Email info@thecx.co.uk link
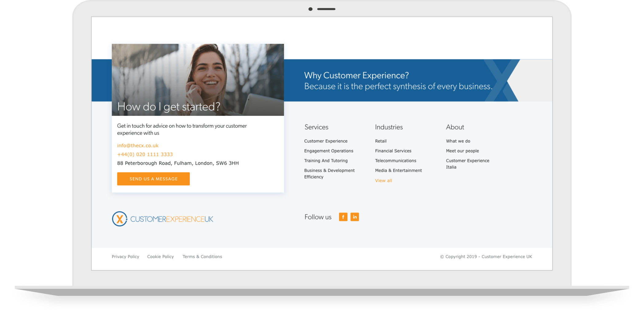 click(138, 146)
